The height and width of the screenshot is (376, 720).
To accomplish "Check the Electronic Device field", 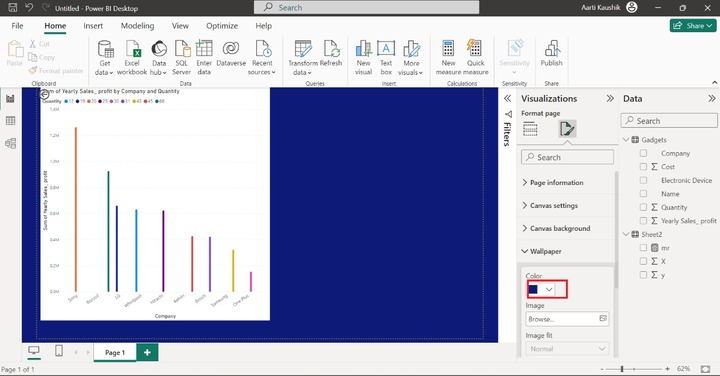I will (643, 180).
